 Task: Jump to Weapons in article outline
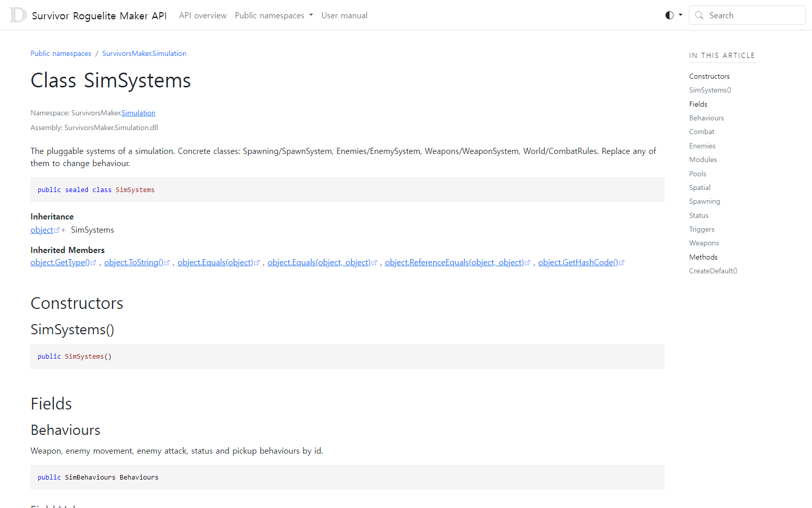pos(704,243)
